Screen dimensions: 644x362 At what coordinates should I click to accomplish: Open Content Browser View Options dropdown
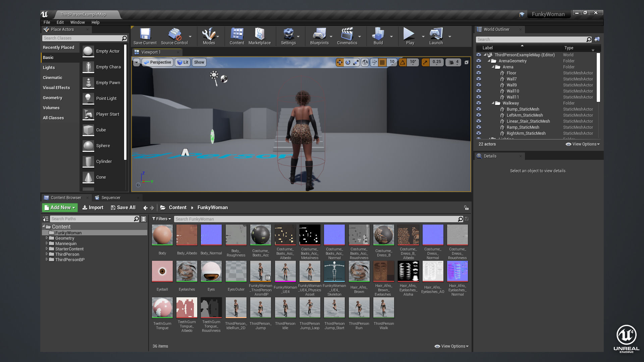point(451,346)
